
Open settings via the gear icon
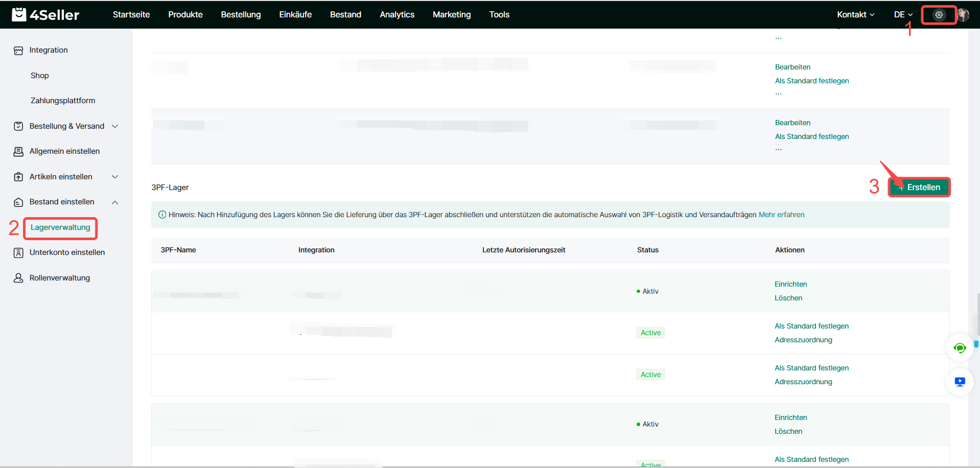pos(939,15)
